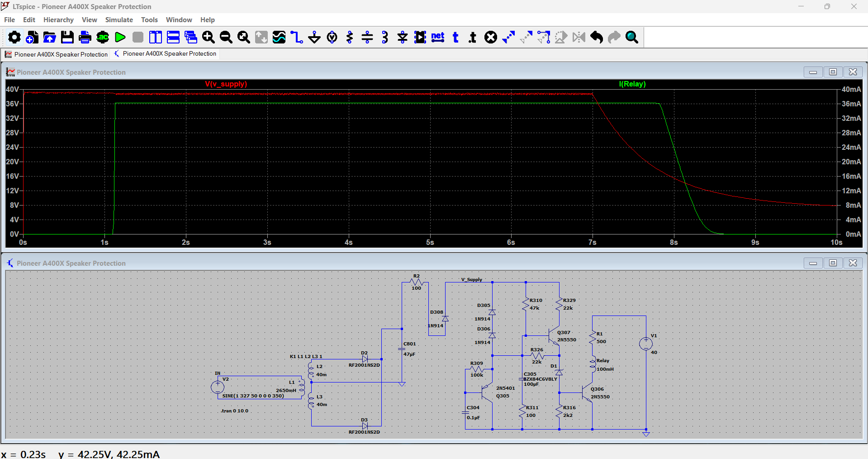Click the Q306 2N5550 transistor label

coord(600,393)
